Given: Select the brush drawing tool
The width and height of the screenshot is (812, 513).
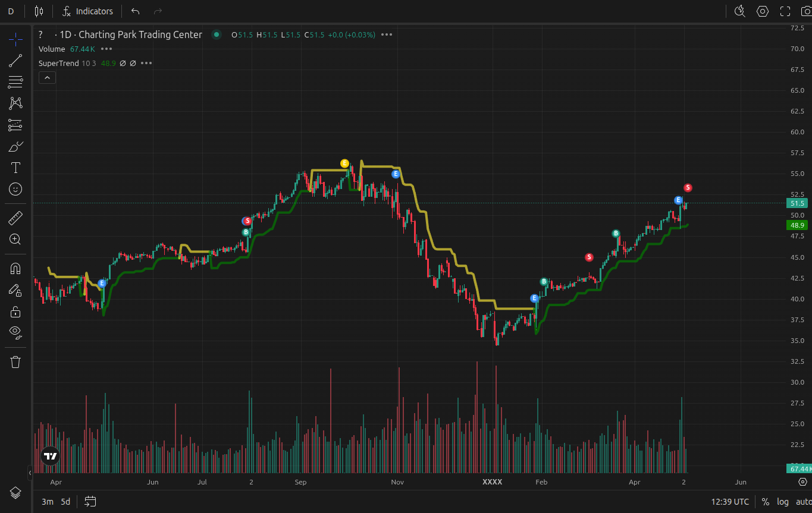Looking at the screenshot, I should pyautogui.click(x=15, y=147).
